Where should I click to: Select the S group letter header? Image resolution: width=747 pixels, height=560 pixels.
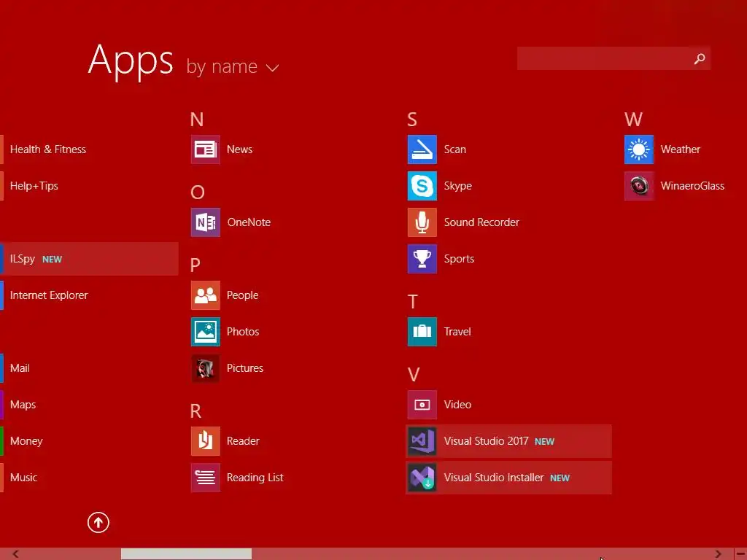coord(412,120)
